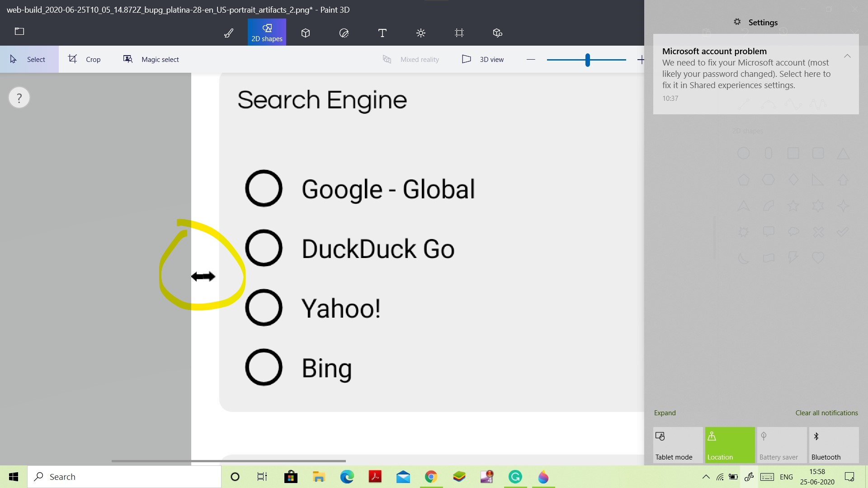Open Settings in the notification panel
868x488 pixels.
click(x=756, y=22)
